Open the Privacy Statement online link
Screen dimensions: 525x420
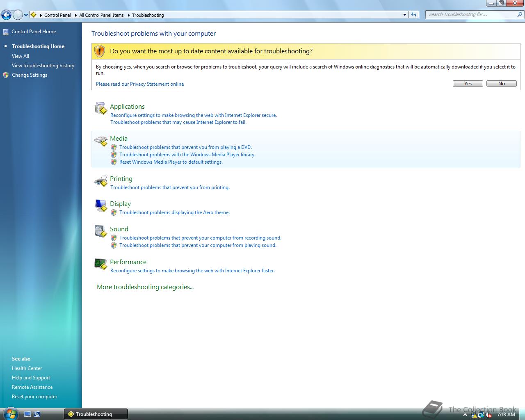(x=140, y=84)
